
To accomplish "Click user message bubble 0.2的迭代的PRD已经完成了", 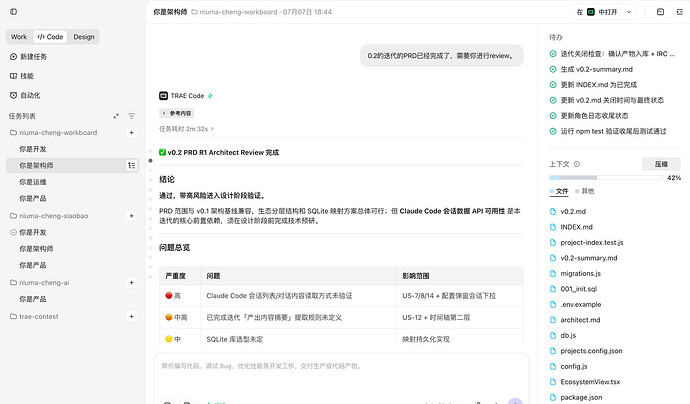I will click(442, 56).
